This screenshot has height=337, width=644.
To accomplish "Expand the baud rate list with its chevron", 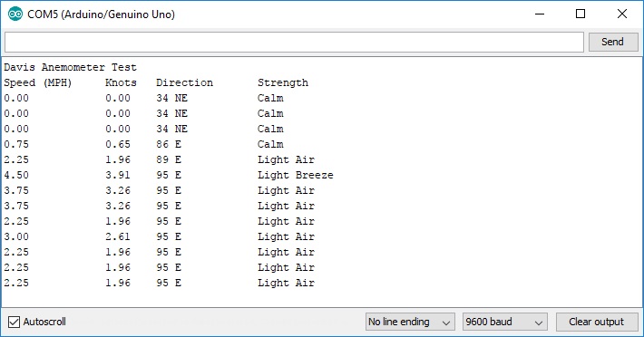I will pos(539,323).
